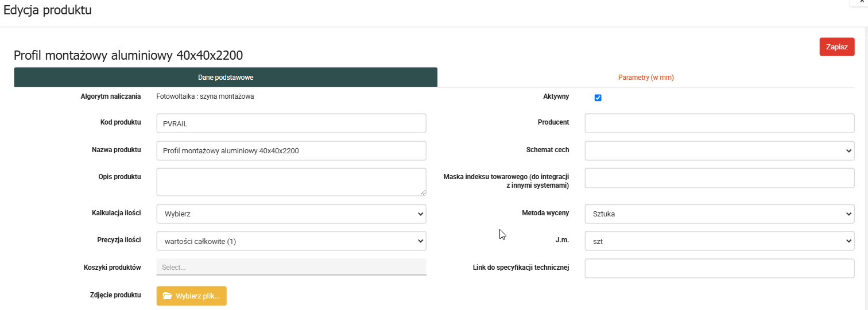Click the red Zapisz save button
This screenshot has height=310, width=868.
click(836, 46)
